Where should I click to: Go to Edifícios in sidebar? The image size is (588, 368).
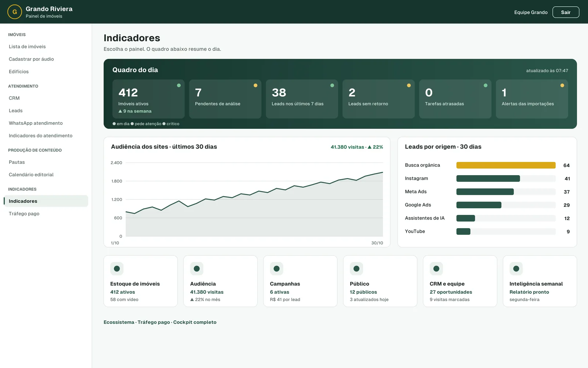(46, 72)
